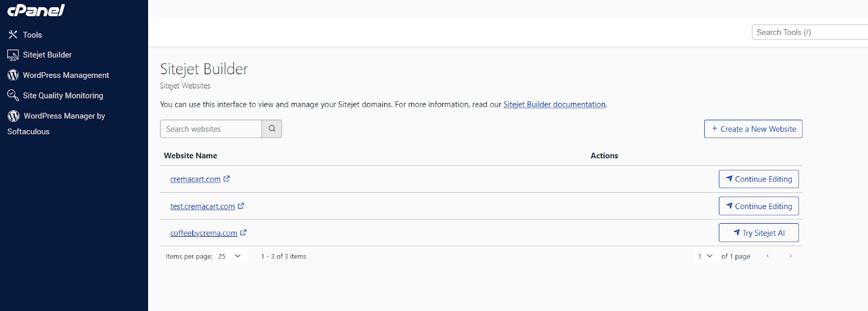The height and width of the screenshot is (311, 868).
Task: Open WordPress Manager by Softaculous item
Action: point(56,124)
